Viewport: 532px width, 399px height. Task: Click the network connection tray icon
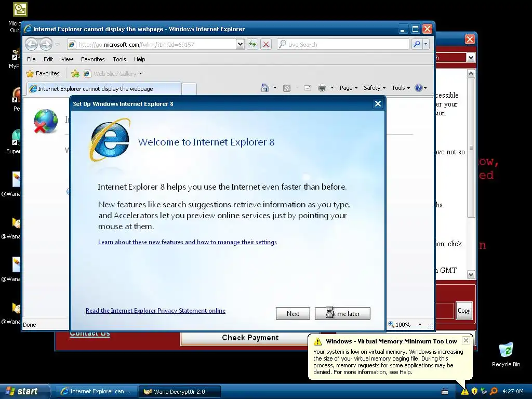(x=484, y=391)
